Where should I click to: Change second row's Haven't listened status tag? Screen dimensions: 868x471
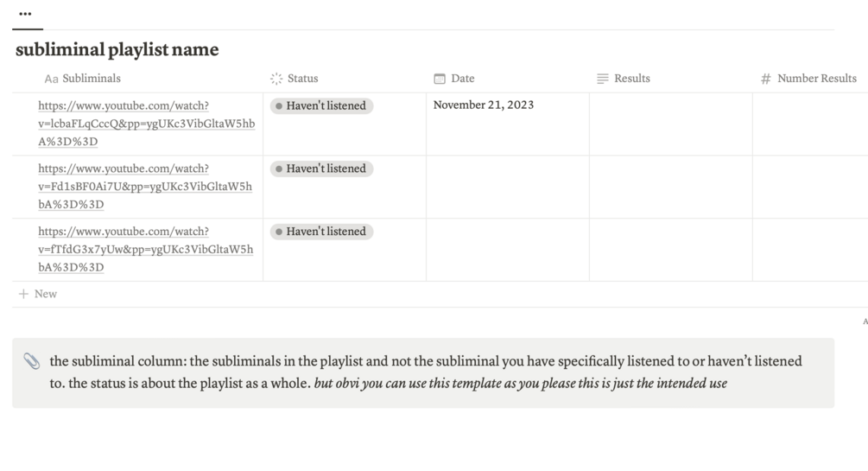tap(321, 169)
